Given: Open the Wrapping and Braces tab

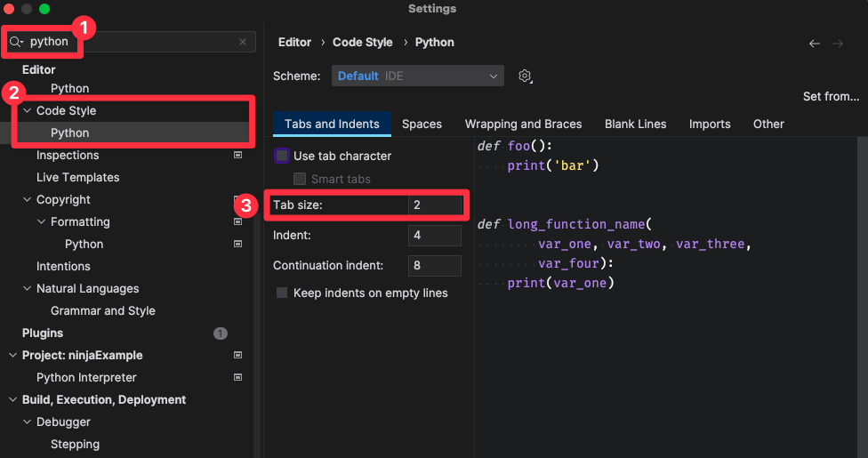Looking at the screenshot, I should [523, 124].
